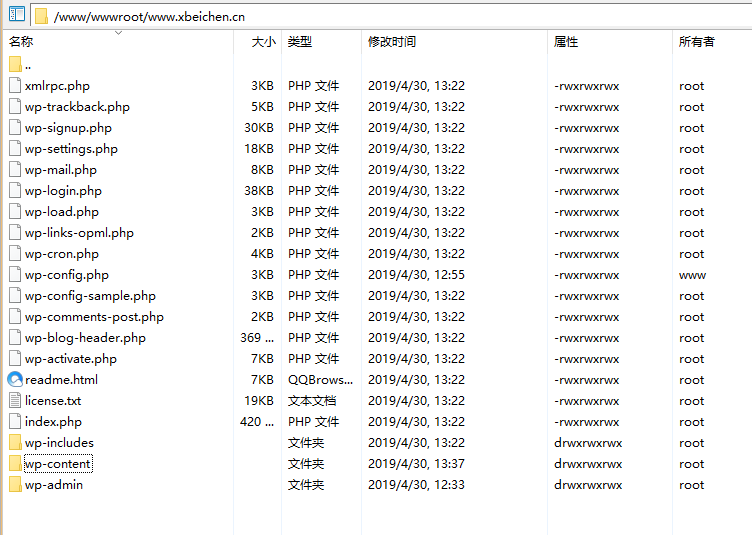Sort by the 大小 column header
The image size is (752, 535).
click(264, 42)
